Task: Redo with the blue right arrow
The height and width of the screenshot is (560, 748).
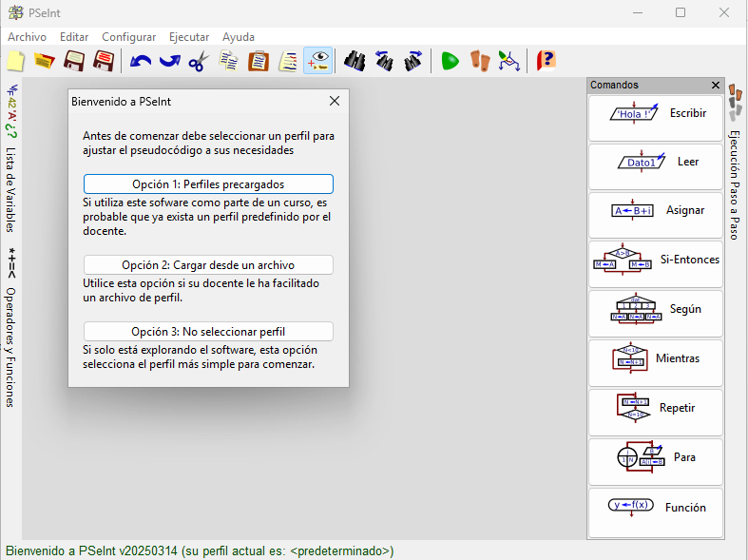Action: click(170, 61)
